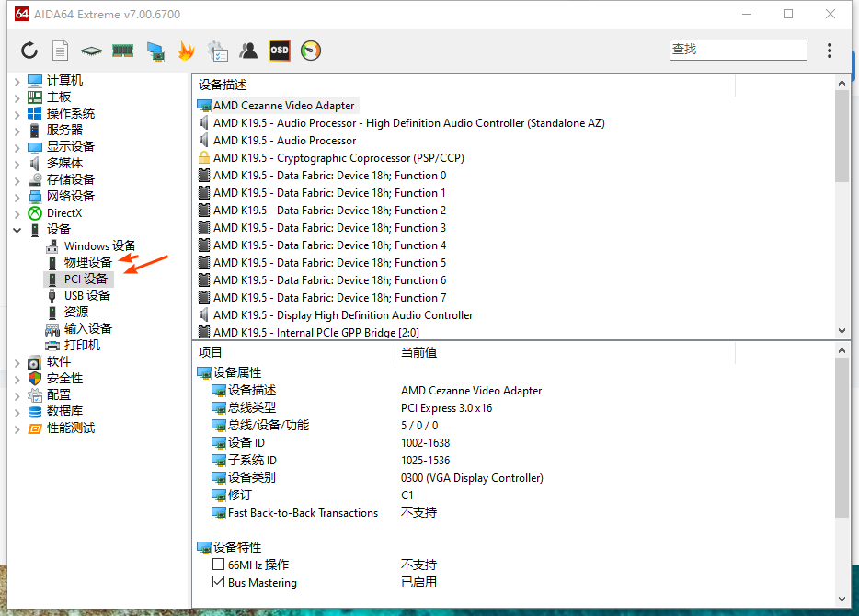Select the Standalone AZ Audio Controller row
Viewport: 859px width, 616px height.
[408, 122]
